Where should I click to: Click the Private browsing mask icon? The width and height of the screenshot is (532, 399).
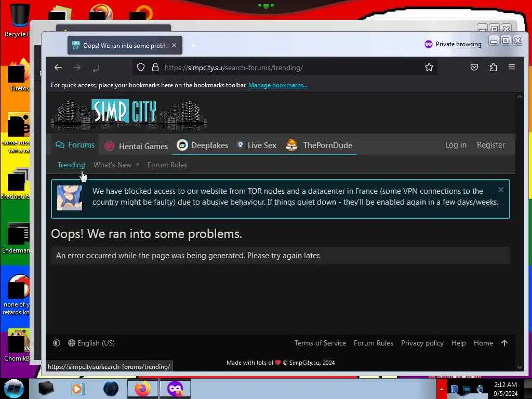429,44
